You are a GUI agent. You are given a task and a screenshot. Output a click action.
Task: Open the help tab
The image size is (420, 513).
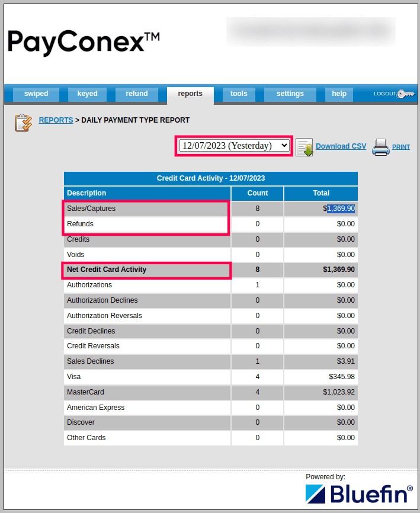click(339, 94)
